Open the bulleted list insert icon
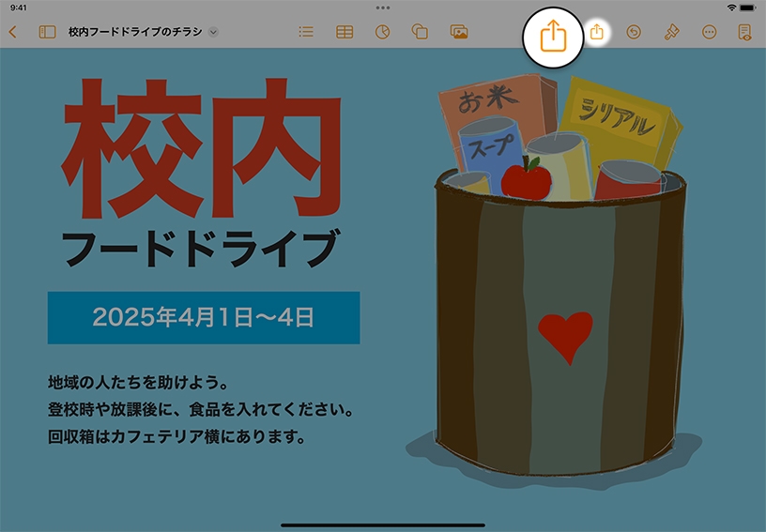The image size is (766, 532). point(305,32)
